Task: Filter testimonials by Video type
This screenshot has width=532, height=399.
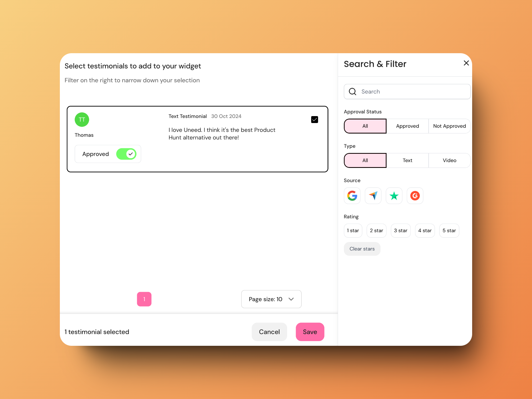Action: tap(449, 160)
